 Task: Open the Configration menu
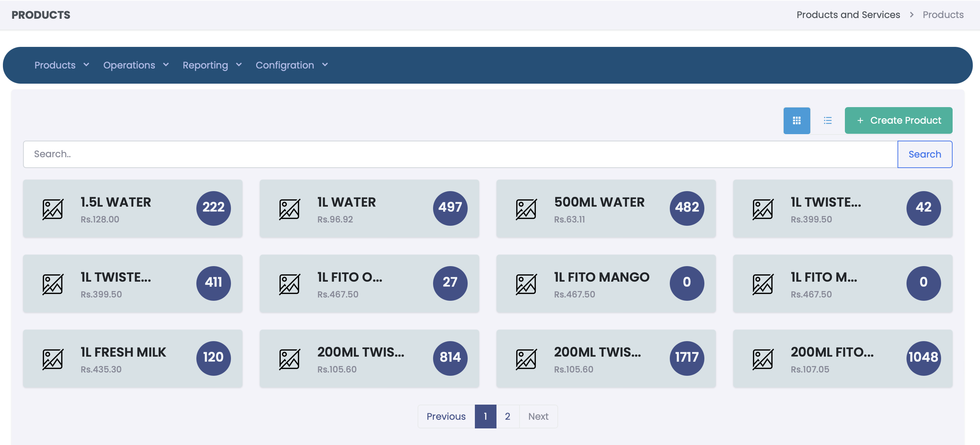tap(291, 65)
